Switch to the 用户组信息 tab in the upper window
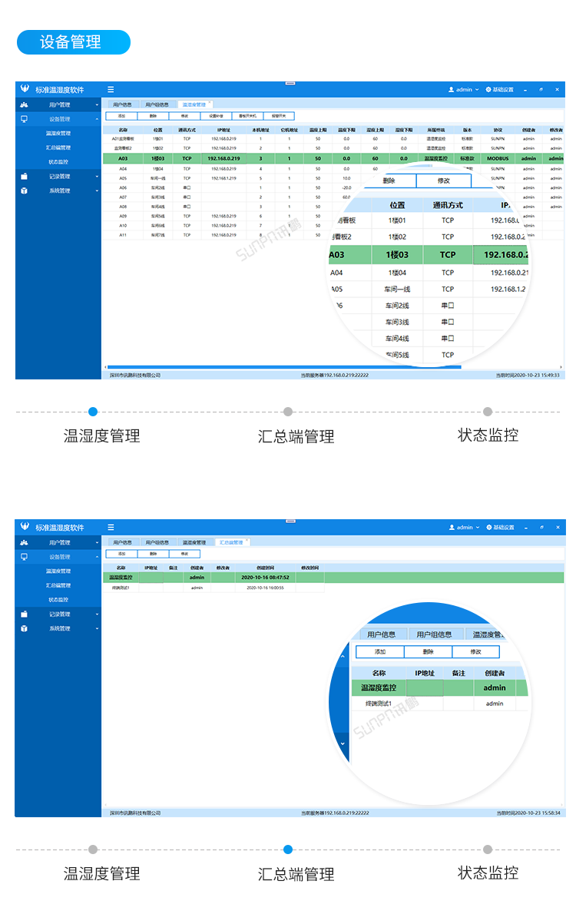Screen dimensions: 576x924 click(x=157, y=104)
